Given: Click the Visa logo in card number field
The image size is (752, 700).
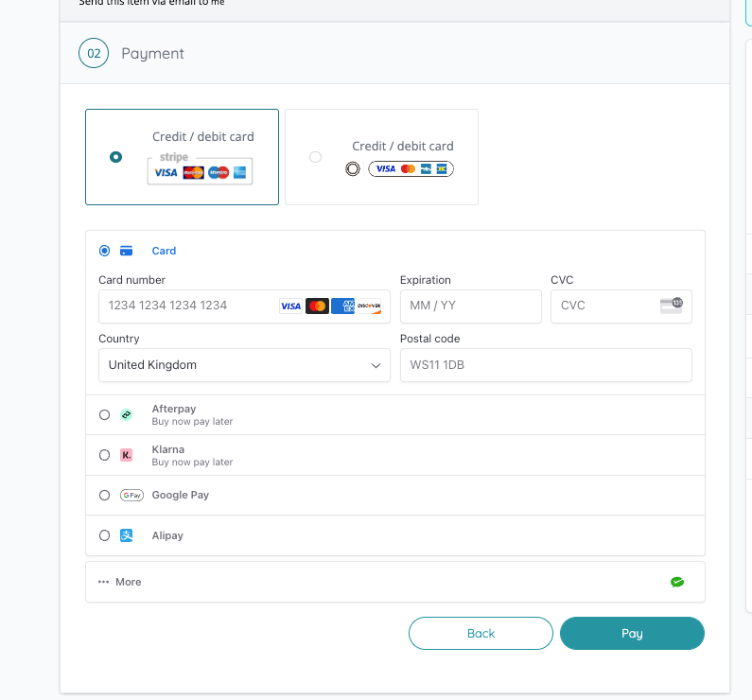Looking at the screenshot, I should [x=290, y=306].
